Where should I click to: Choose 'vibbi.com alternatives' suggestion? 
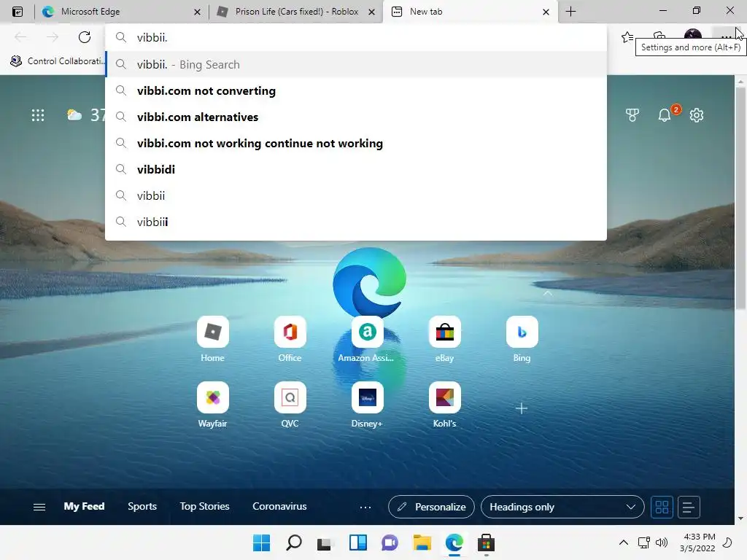coord(356,117)
